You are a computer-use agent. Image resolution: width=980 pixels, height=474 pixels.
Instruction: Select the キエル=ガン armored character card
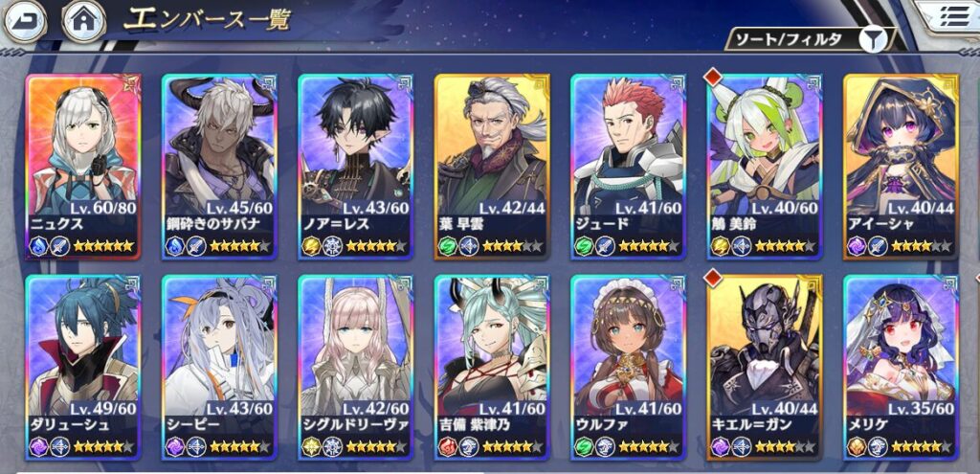tap(765, 368)
